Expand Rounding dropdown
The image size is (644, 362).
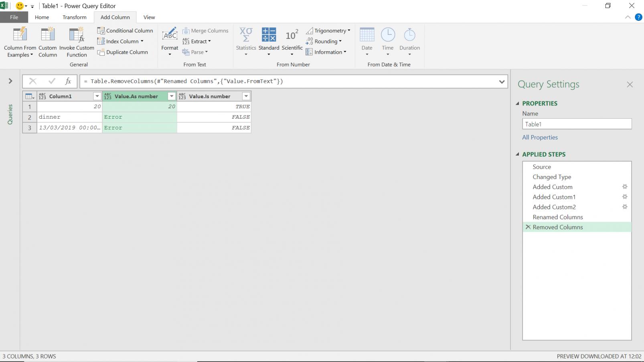pos(324,41)
